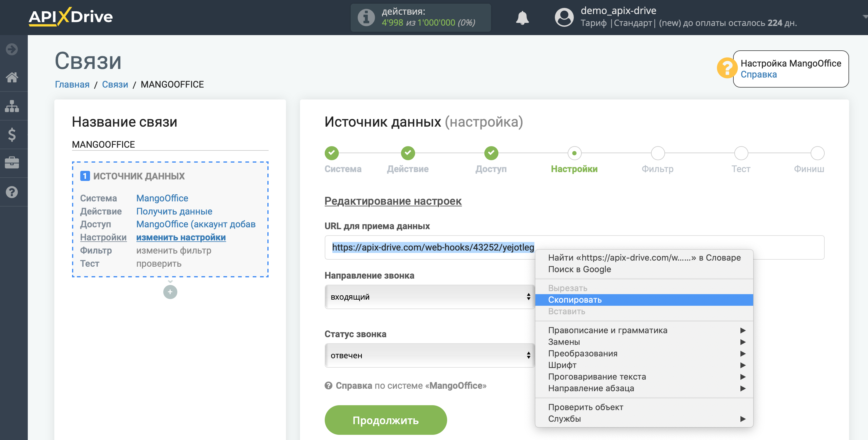Viewport: 868px width, 440px height.
Task: Open the Связи breadcrumb link
Action: (115, 84)
